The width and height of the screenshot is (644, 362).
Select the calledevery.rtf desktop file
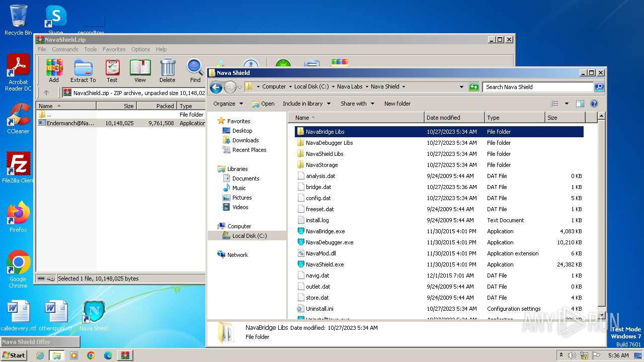19,315
